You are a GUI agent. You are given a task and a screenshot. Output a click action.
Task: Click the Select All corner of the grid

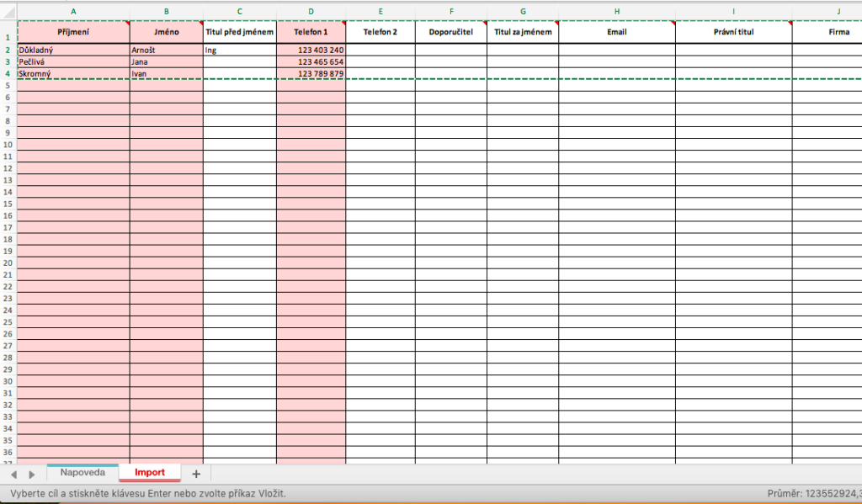[8, 12]
